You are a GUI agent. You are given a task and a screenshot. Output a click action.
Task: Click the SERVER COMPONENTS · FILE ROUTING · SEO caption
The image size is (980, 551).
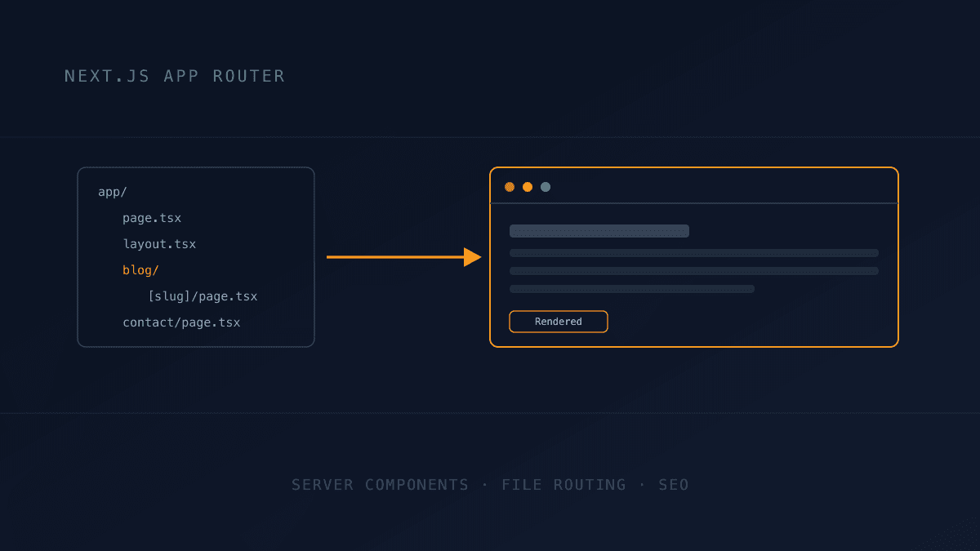tap(490, 485)
